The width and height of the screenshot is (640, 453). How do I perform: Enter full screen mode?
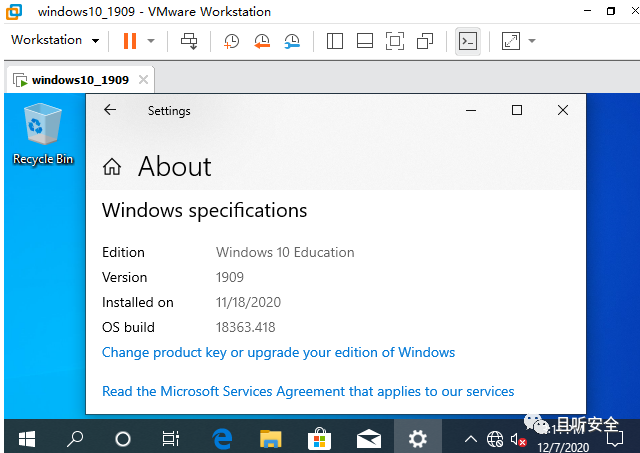point(395,41)
